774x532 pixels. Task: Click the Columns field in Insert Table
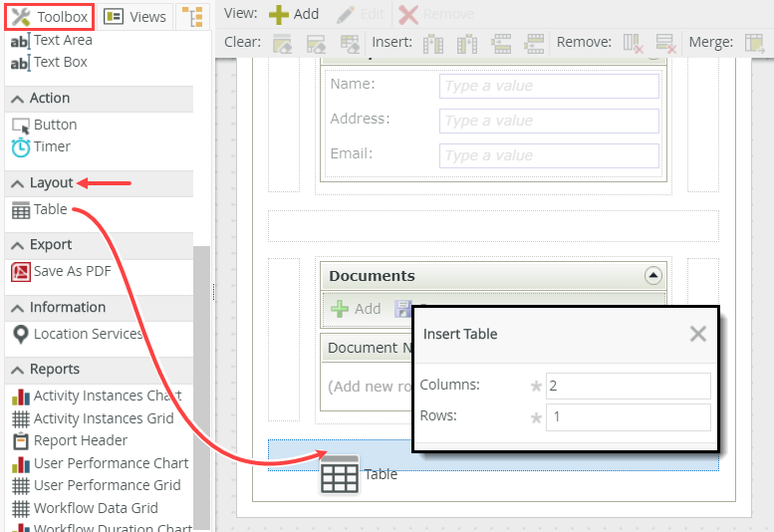click(628, 386)
